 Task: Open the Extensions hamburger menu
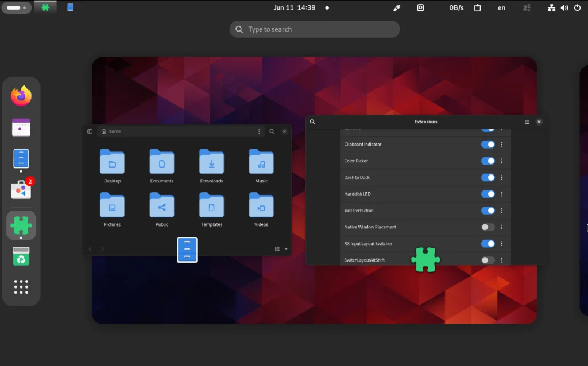point(527,122)
